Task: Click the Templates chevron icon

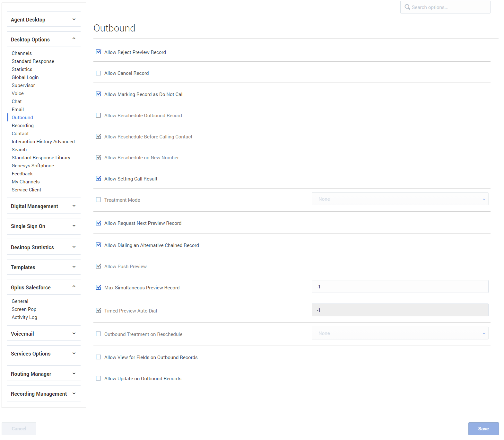Action: 74,267
